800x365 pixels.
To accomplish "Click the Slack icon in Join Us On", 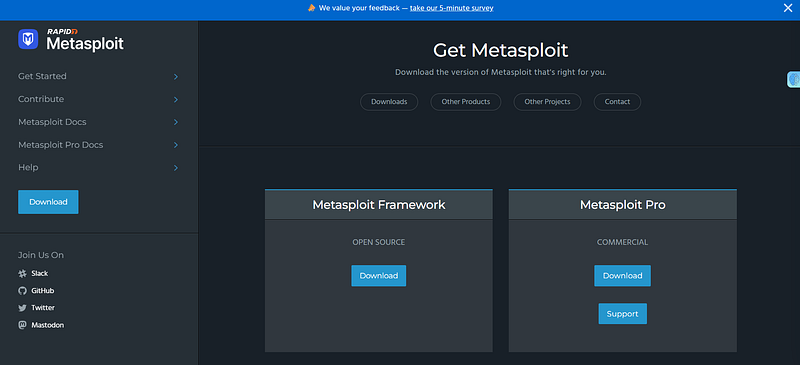I will (x=22, y=274).
